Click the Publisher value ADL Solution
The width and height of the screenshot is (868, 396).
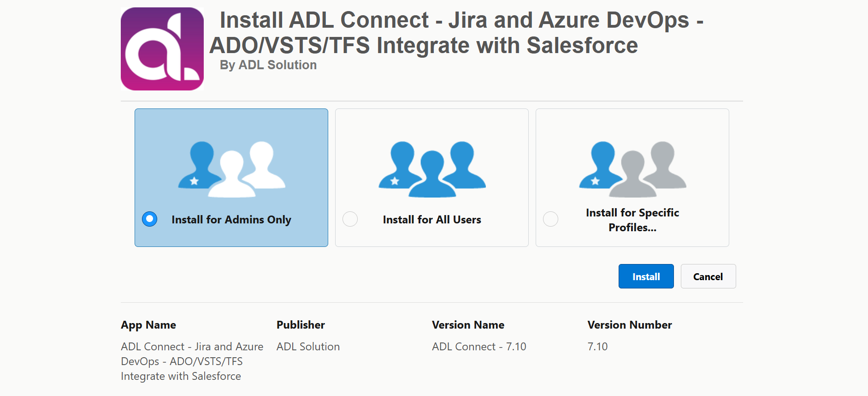click(x=308, y=347)
